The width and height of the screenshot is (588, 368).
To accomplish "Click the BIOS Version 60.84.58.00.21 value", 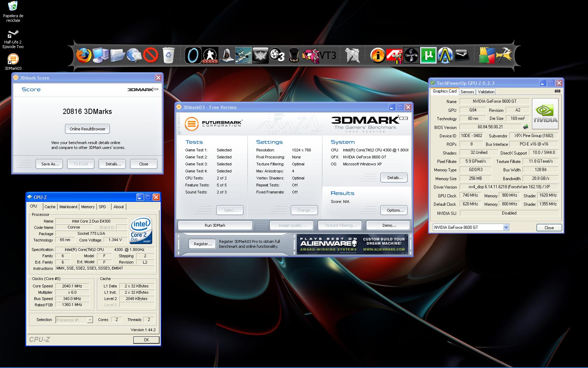I will [x=490, y=127].
